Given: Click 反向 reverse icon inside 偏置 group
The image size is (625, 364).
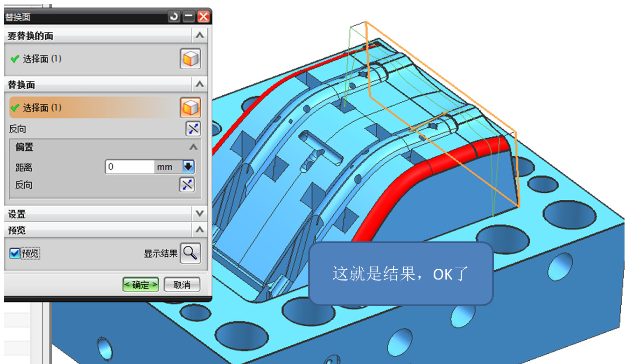Looking at the screenshot, I should [x=187, y=185].
